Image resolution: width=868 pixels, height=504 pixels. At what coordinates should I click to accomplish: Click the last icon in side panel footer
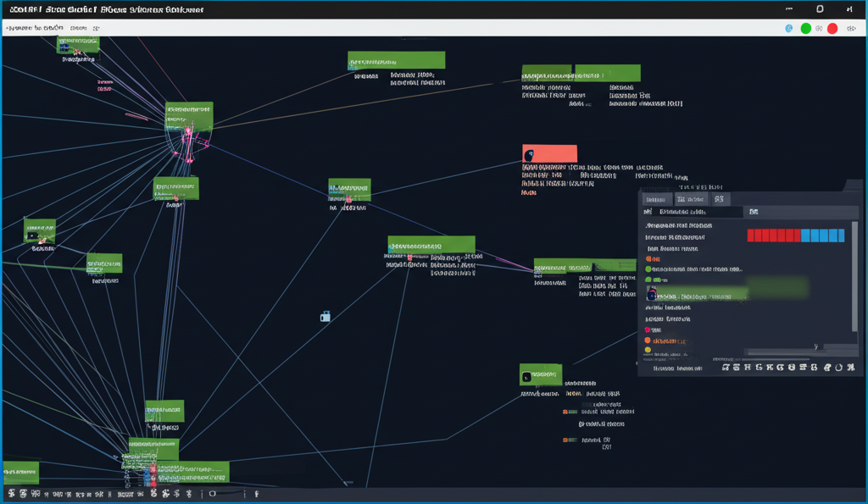[849, 368]
